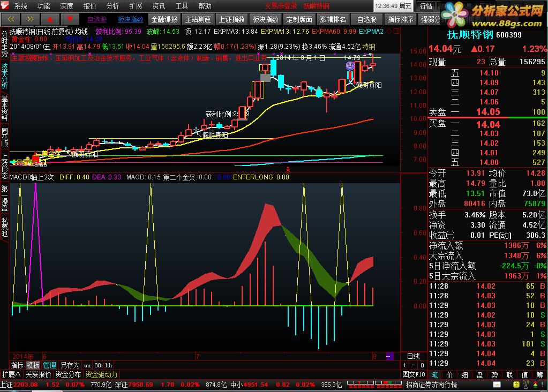Open the yellow 资金驱动力 tab

[x=101, y=374]
